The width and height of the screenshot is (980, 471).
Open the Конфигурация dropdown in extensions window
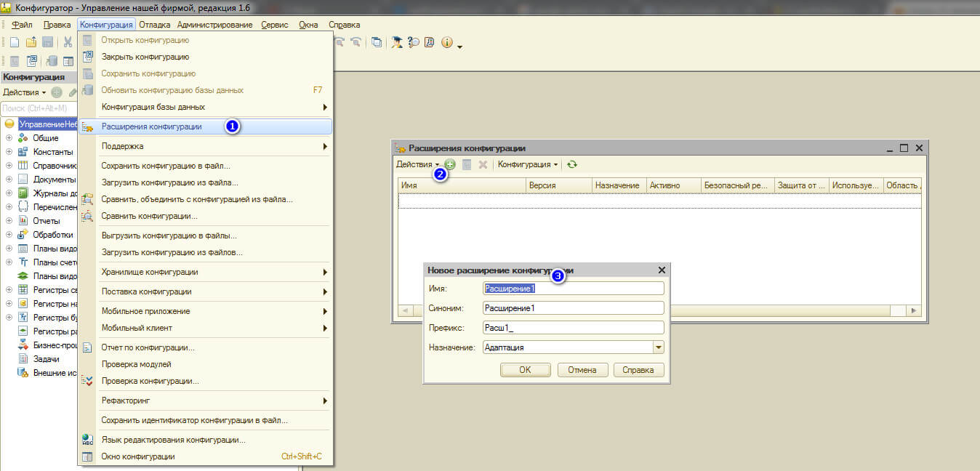[x=527, y=165]
